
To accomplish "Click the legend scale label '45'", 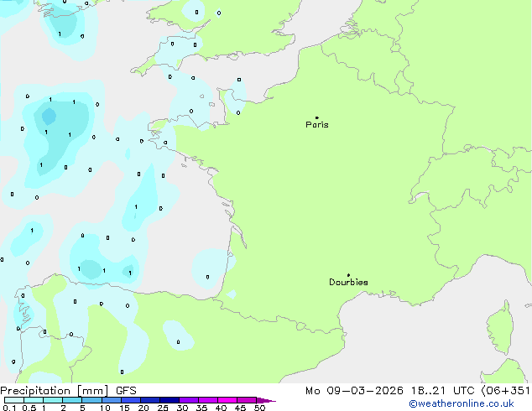I will click(240, 408).
